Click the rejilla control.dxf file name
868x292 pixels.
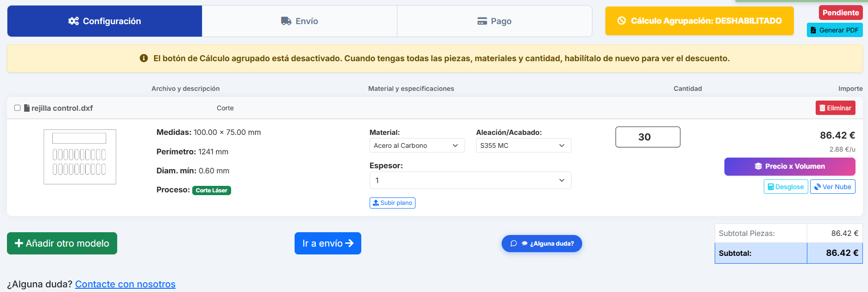pos(62,108)
